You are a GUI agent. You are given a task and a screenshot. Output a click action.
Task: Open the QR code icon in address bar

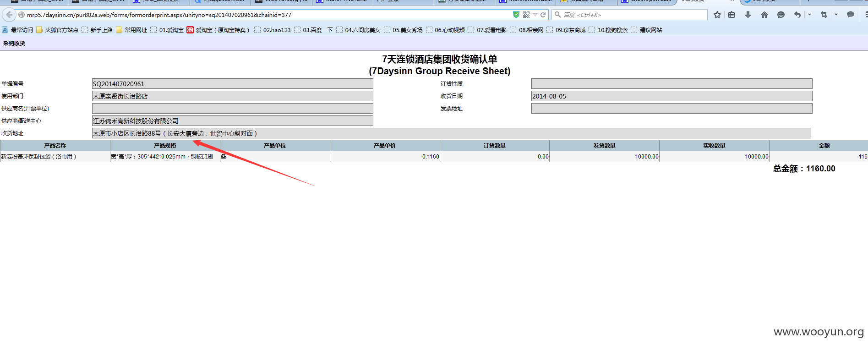[x=526, y=15]
